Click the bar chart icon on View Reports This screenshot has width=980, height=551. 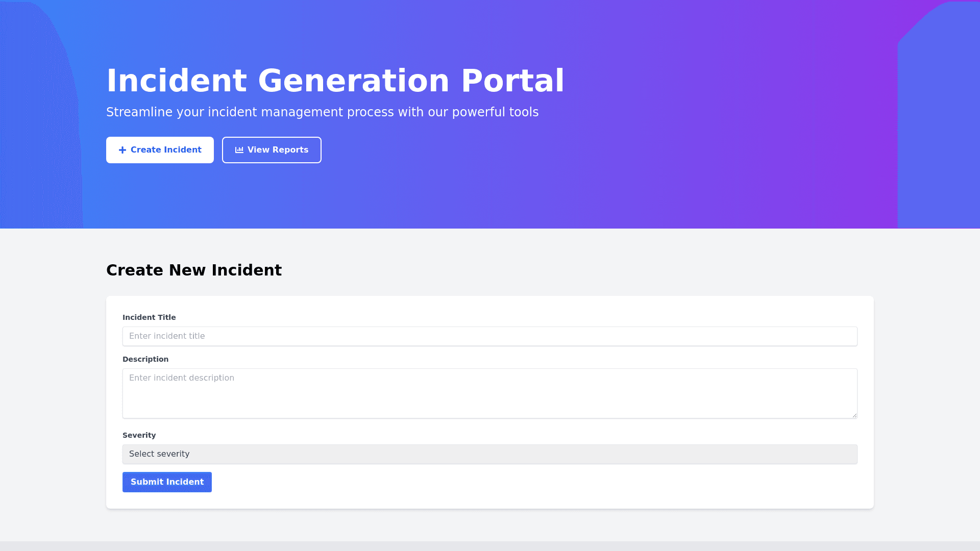[x=239, y=150]
